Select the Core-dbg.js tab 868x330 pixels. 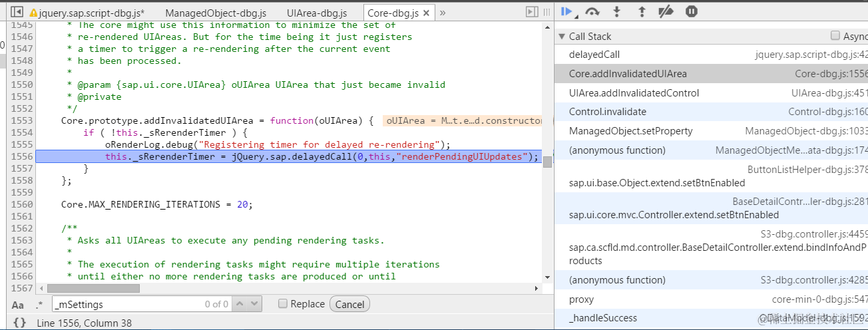pos(393,13)
